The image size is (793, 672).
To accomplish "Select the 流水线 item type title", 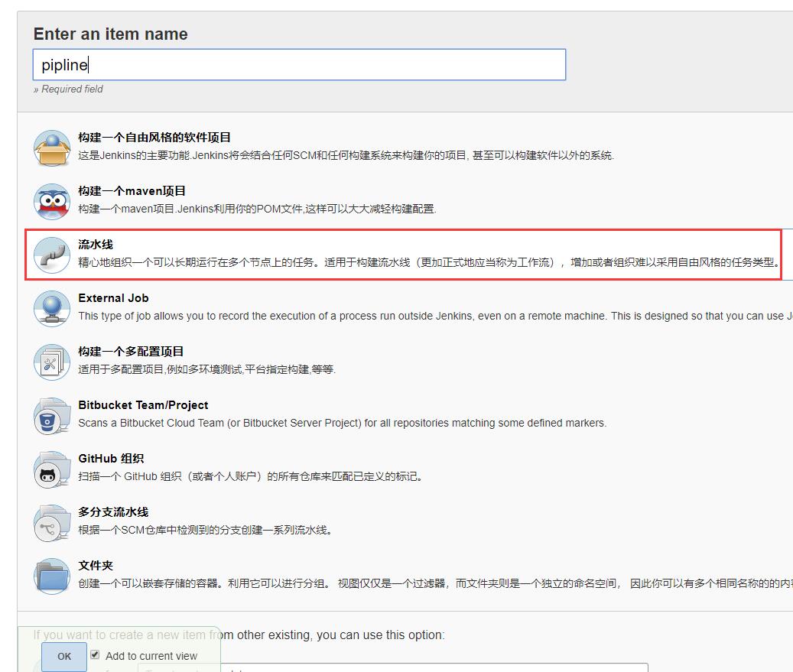I will (x=96, y=245).
